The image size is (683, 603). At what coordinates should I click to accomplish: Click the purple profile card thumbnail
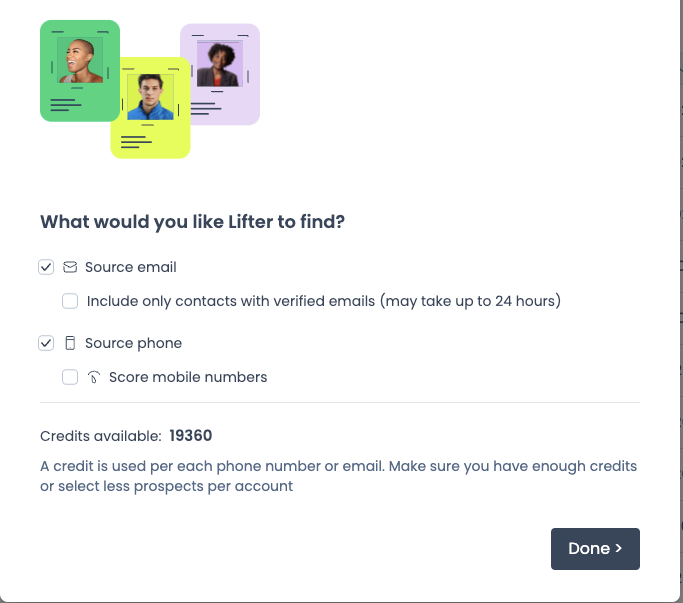tap(220, 74)
